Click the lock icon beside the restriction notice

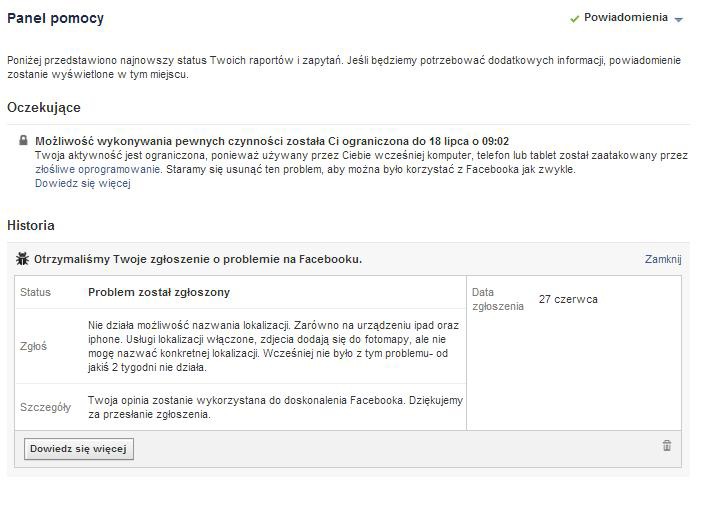(x=23, y=141)
